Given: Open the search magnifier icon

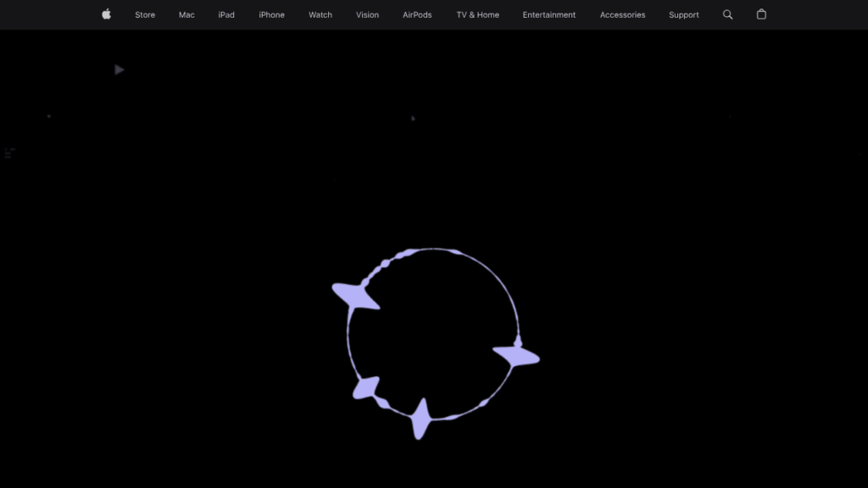Looking at the screenshot, I should pos(727,15).
